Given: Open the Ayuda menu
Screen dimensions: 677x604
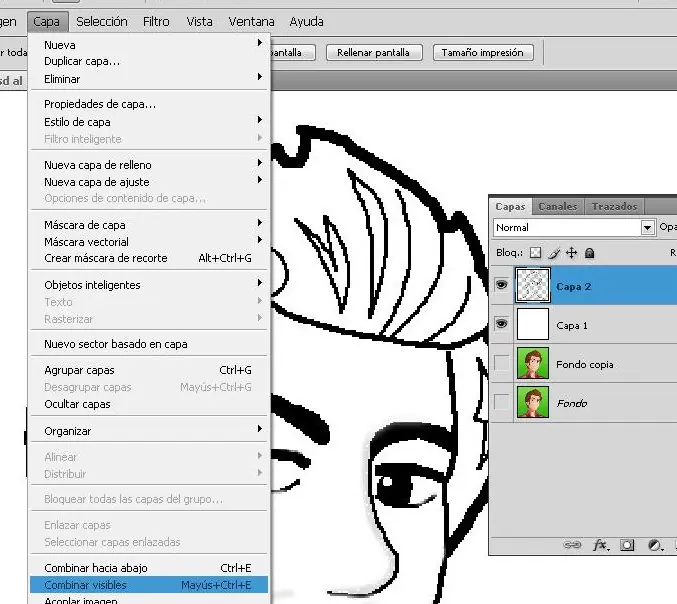Looking at the screenshot, I should coord(307,22).
